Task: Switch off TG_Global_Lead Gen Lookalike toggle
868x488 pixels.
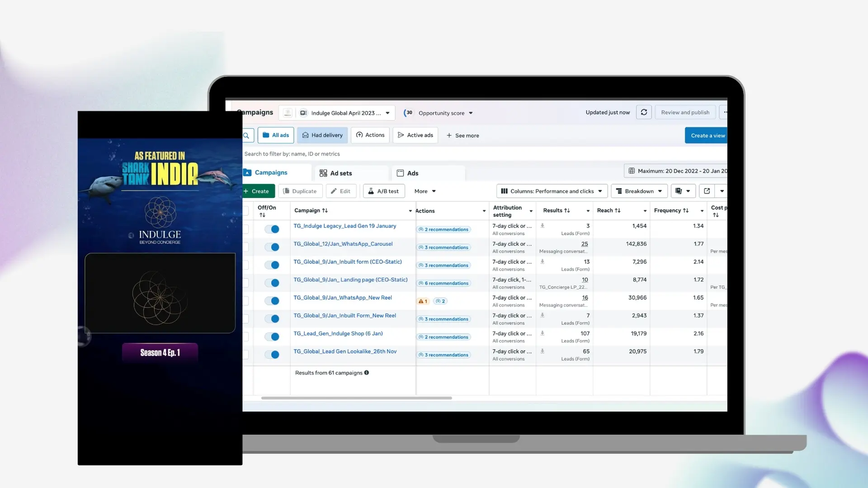Action: click(x=272, y=355)
